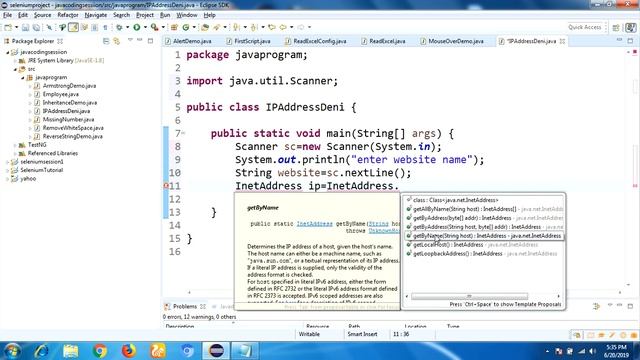This screenshot has height=360, width=640.
Task: Open the Navigate menu
Action: click(x=96, y=15)
